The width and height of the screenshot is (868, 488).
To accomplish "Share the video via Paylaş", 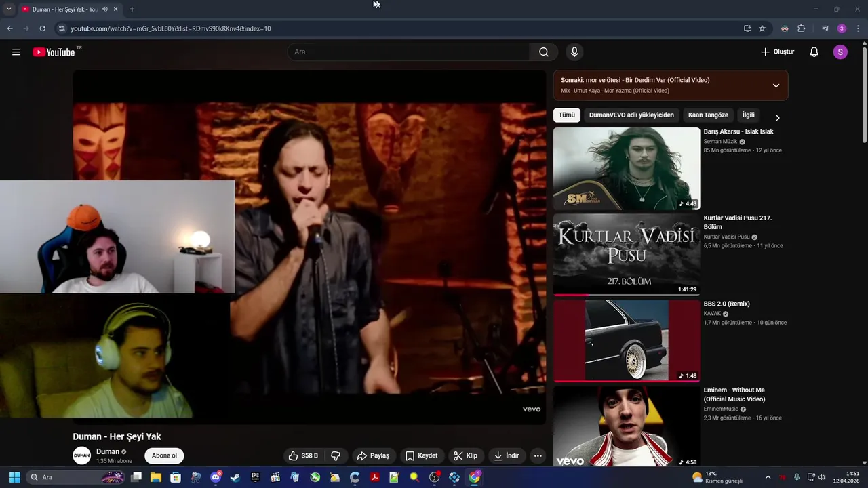I will click(x=373, y=455).
